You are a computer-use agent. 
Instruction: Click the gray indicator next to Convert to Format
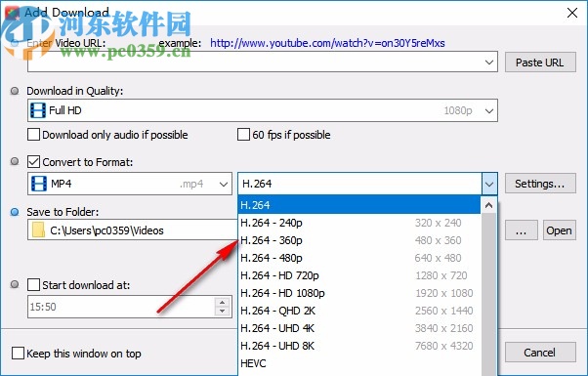tap(15, 161)
